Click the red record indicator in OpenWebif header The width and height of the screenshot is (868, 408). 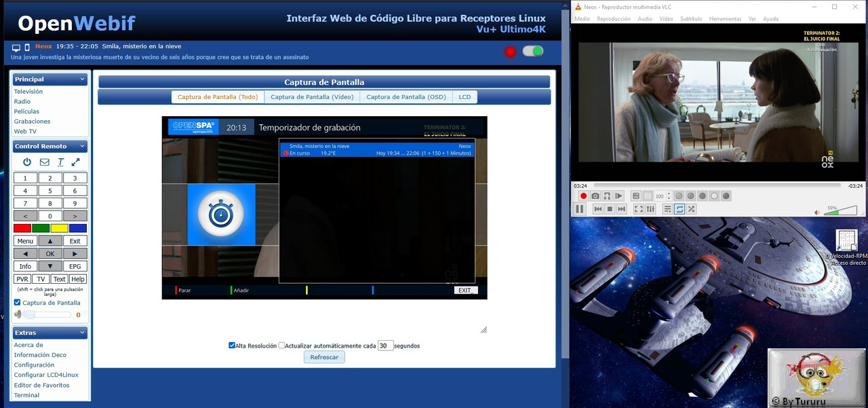[x=511, y=52]
